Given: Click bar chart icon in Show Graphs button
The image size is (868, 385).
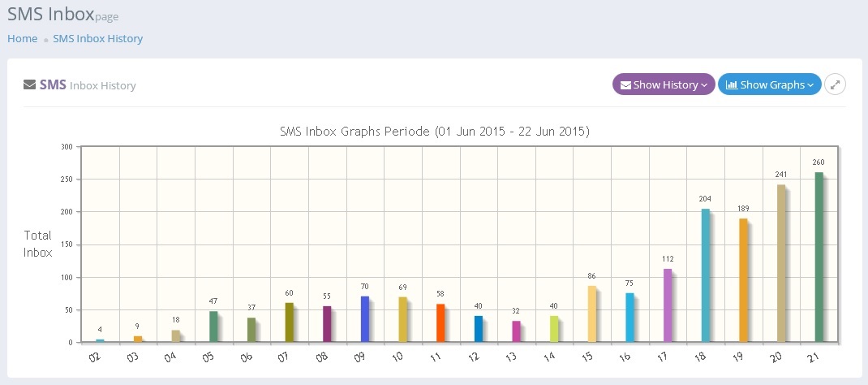Looking at the screenshot, I should tap(731, 85).
